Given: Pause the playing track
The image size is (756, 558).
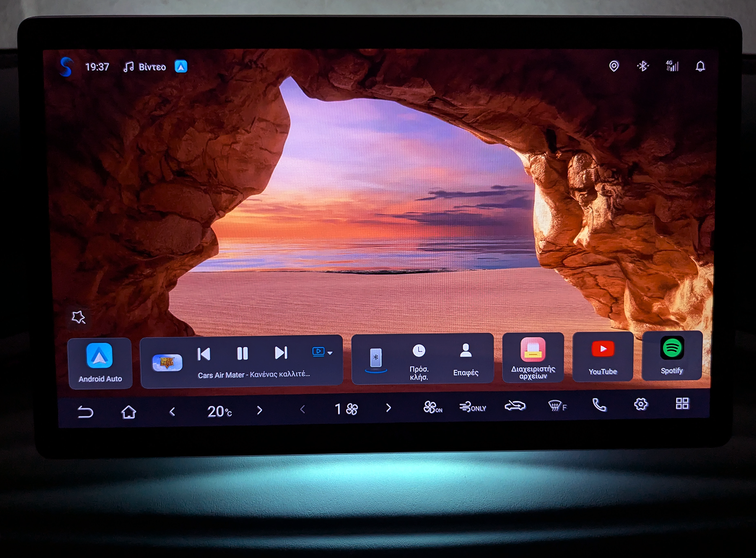Looking at the screenshot, I should (242, 353).
